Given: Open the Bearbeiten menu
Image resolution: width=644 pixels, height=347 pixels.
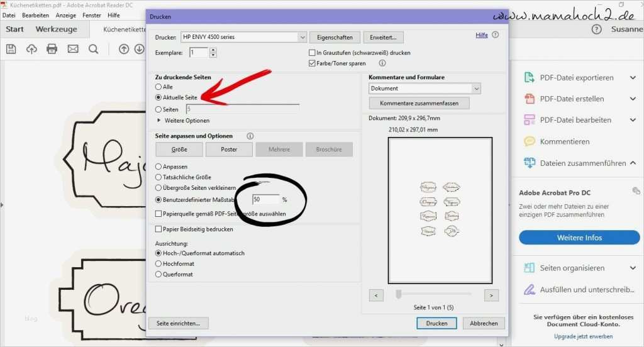Looking at the screenshot, I should [35, 15].
